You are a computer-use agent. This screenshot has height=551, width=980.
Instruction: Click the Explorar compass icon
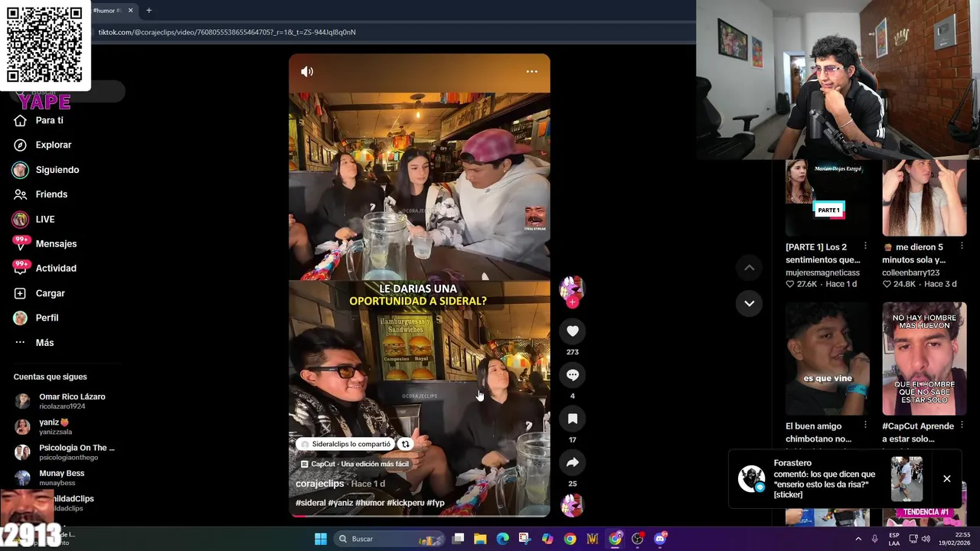point(20,145)
